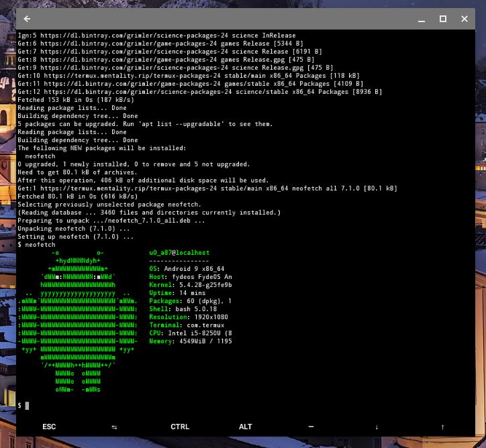The image size is (486, 448).
Task: Click the 'Terminal: com.termux' line
Action: coord(187,325)
